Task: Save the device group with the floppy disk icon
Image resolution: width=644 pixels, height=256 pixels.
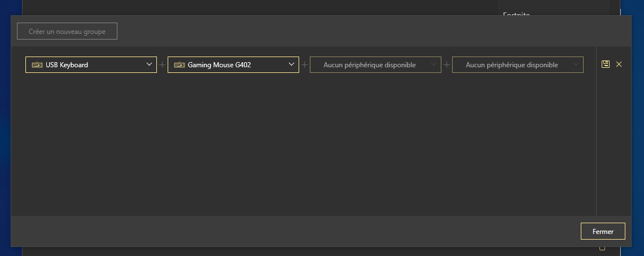Action: coord(606,64)
